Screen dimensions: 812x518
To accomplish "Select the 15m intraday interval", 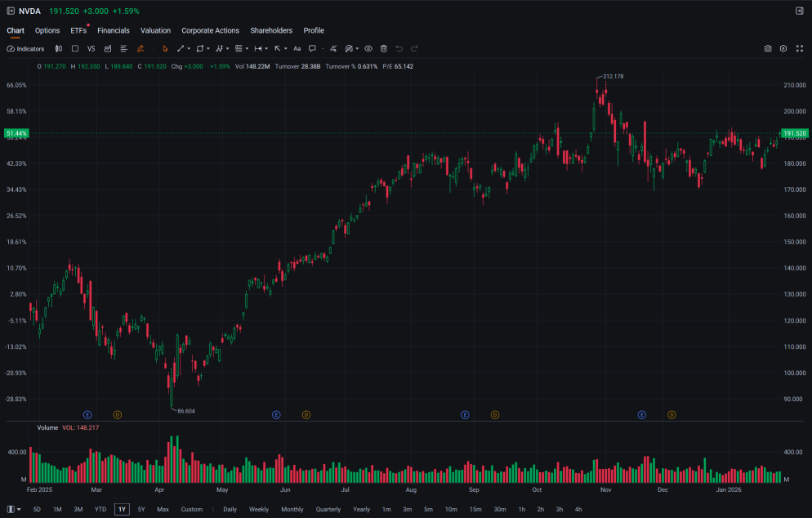I will click(475, 510).
